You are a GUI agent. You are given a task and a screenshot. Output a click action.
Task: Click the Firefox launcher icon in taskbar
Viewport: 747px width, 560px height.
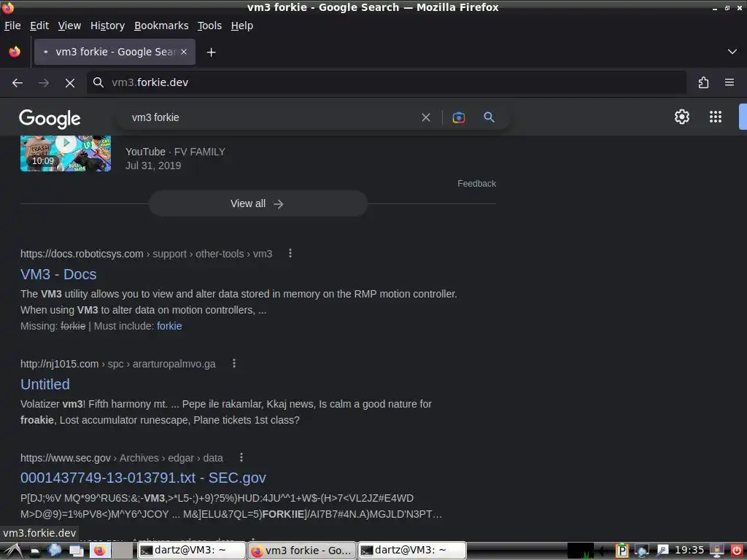click(99, 551)
